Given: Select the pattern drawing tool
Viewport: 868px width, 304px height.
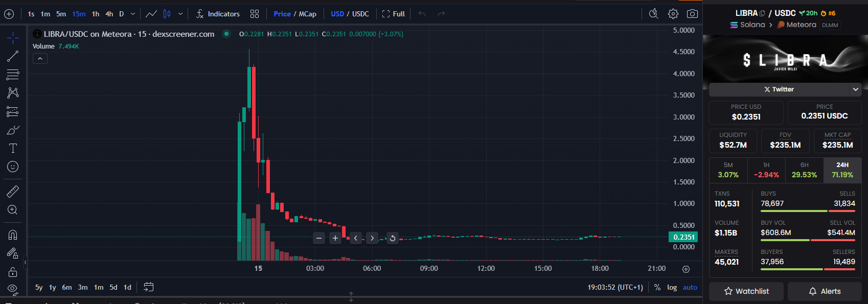Looking at the screenshot, I should pyautogui.click(x=13, y=93).
